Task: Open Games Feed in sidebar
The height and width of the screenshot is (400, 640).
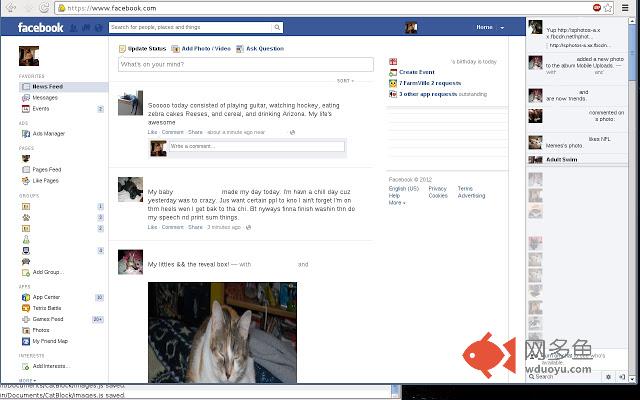Action: point(48,319)
